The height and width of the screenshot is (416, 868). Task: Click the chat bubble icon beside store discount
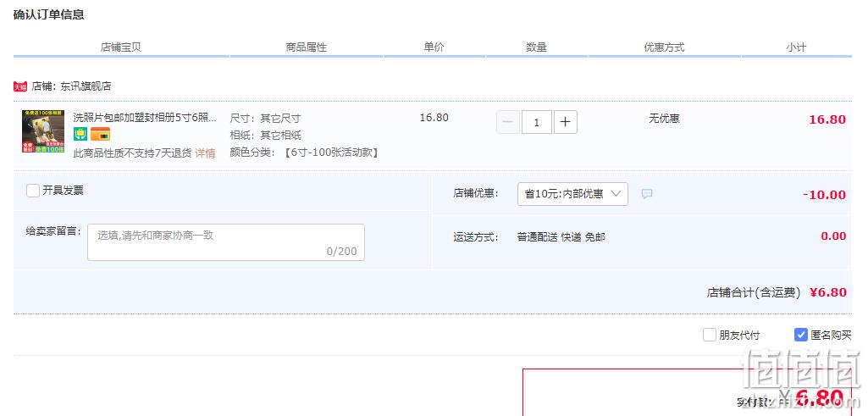tap(647, 194)
